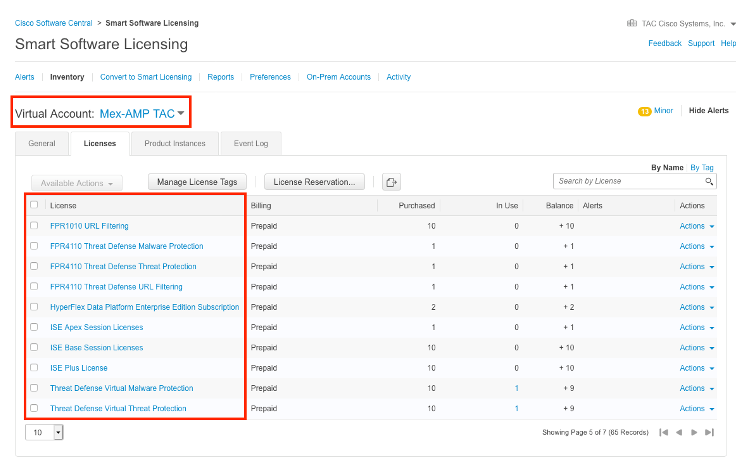The image size is (736, 466).
Task: Sort by the Balance column header
Action: coord(560,206)
